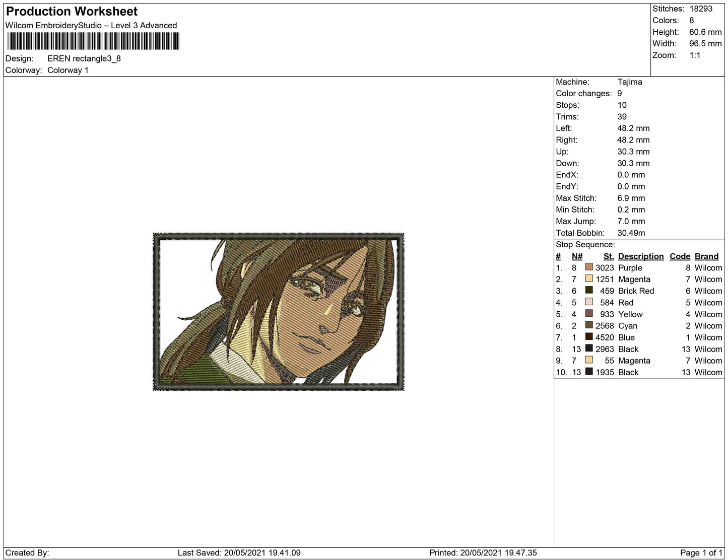Click the "Up:" value "30.3 mm"
The image size is (728, 560).
click(x=633, y=152)
